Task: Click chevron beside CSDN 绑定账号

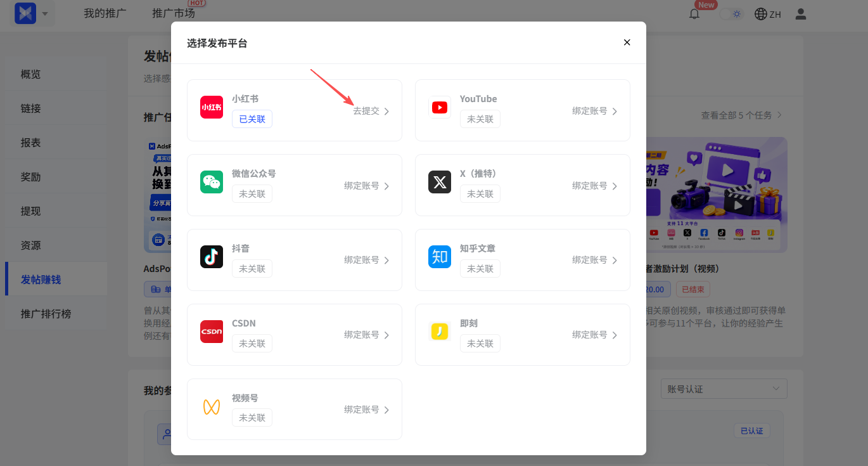Action: [386, 335]
